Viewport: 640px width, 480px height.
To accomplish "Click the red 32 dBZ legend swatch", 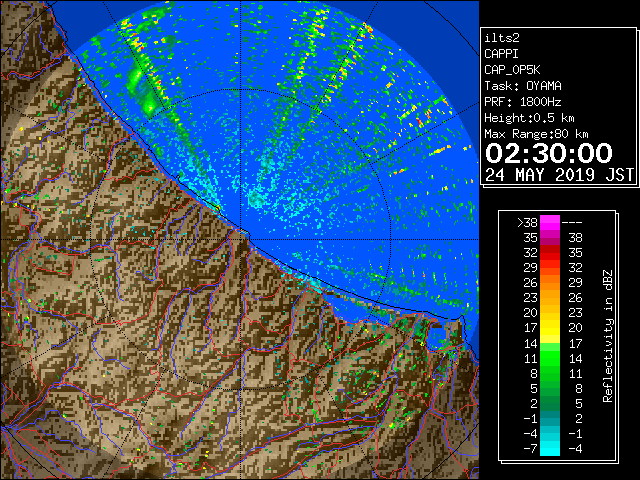I will pyautogui.click(x=550, y=253).
